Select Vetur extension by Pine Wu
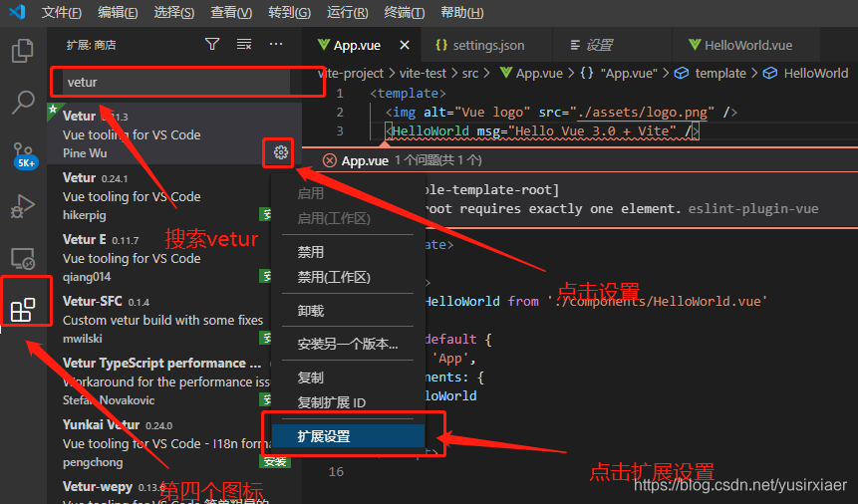This screenshot has width=858, height=504. pyautogui.click(x=174, y=133)
